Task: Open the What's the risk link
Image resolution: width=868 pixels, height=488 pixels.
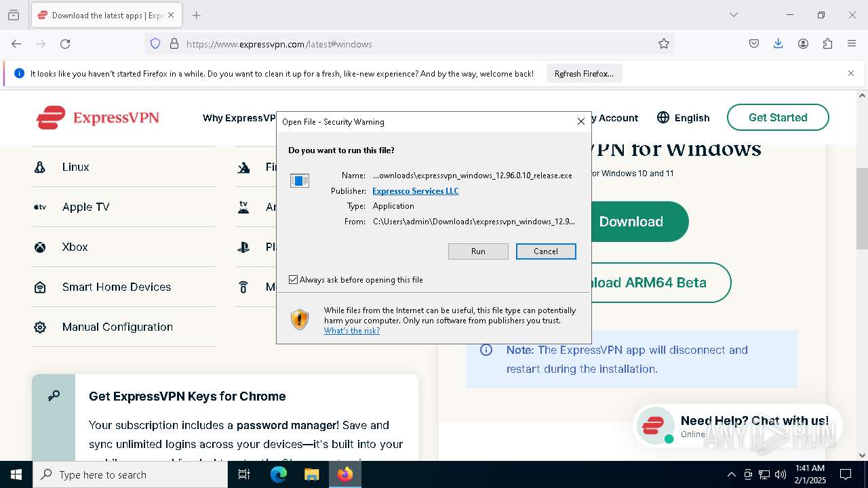Action: 352,331
